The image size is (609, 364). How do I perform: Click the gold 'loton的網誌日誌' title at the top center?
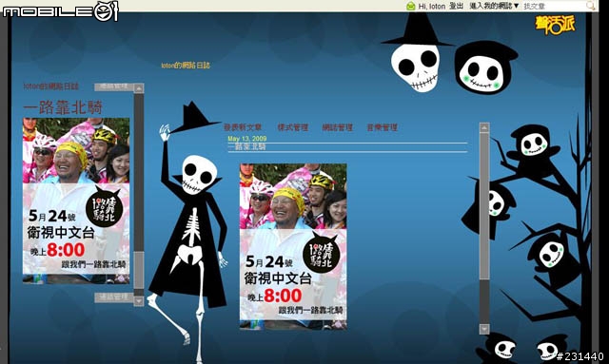[x=186, y=66]
